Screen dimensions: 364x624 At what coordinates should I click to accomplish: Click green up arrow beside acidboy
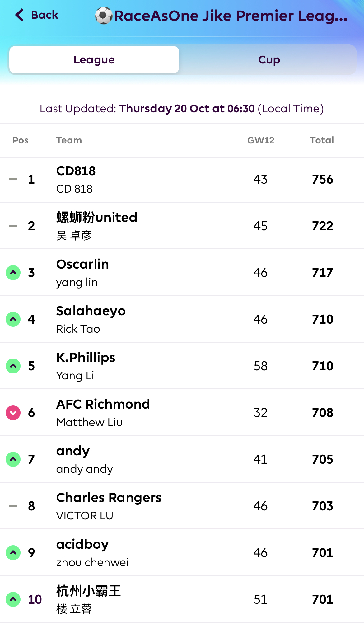pyautogui.click(x=13, y=553)
